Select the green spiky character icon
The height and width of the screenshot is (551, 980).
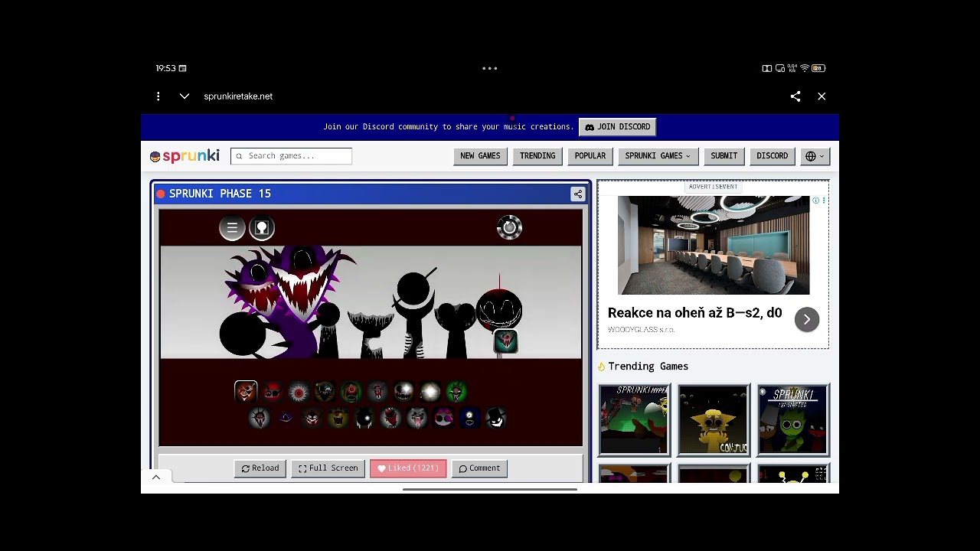coord(456,392)
